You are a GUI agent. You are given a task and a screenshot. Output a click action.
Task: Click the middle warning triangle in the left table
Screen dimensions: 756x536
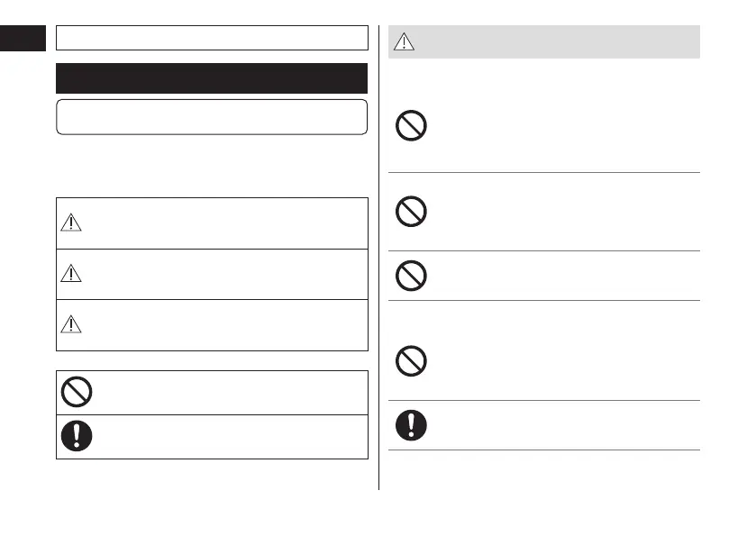point(70,275)
